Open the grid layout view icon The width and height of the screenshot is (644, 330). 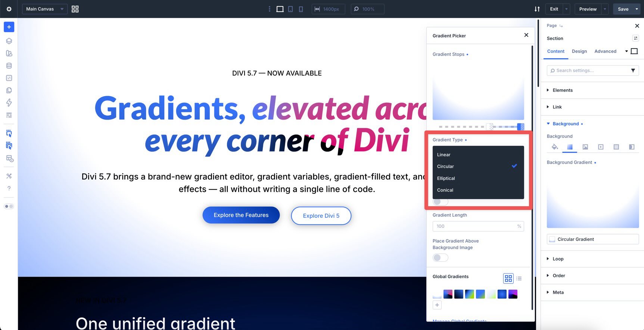point(75,9)
